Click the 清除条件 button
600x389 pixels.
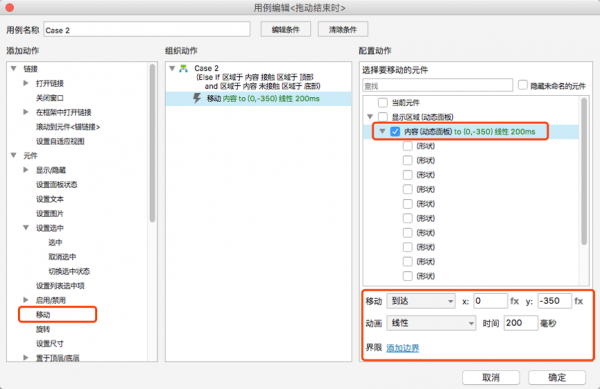[x=343, y=29]
